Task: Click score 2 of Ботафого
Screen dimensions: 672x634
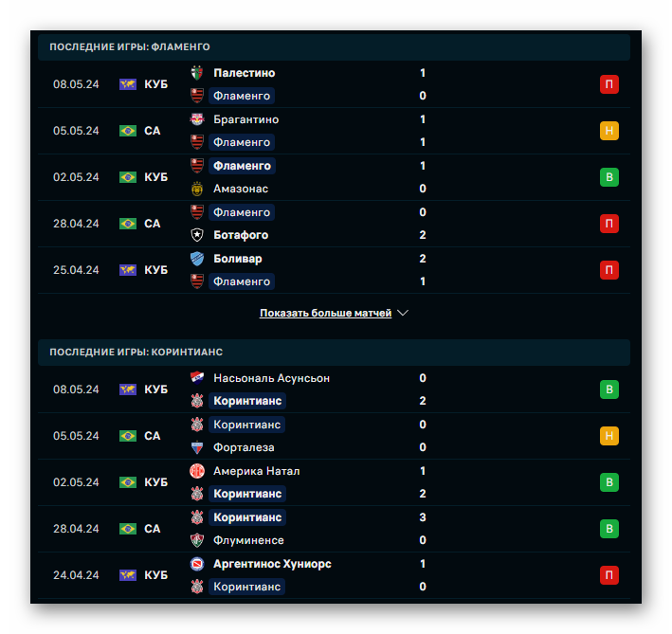Action: (423, 235)
